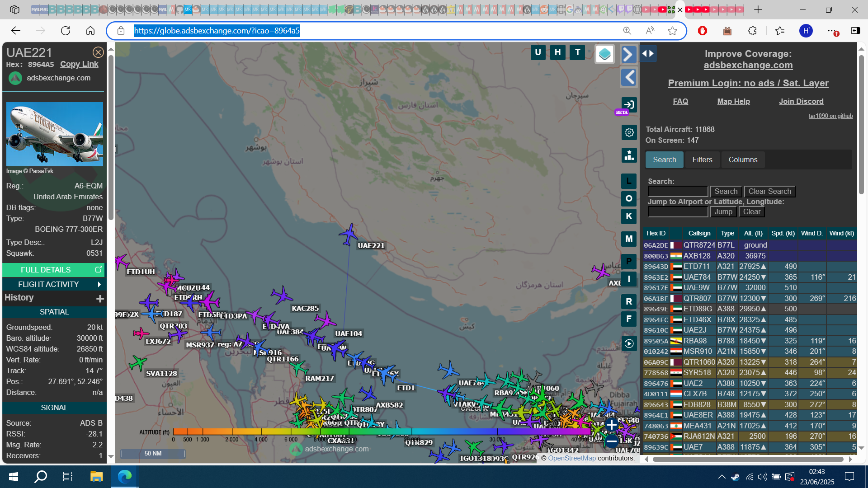Sort table by Alt. (ft) column header
This screenshot has width=868, height=488.
point(753,233)
